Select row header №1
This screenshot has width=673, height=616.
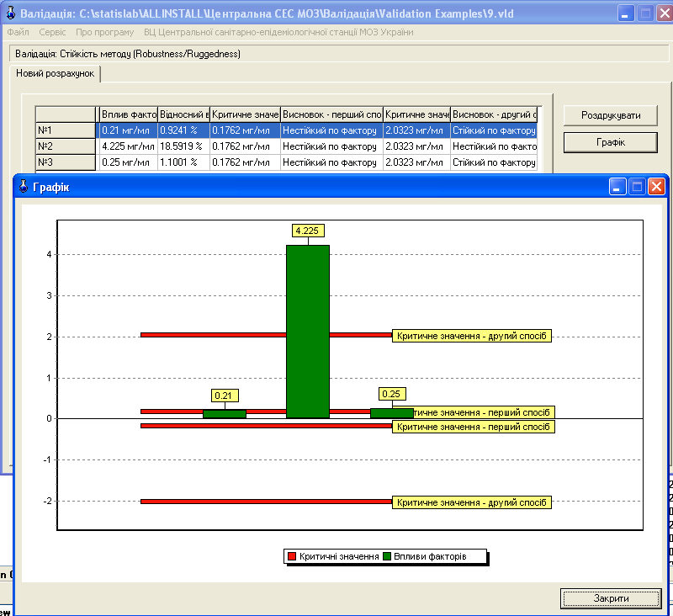coord(66,130)
